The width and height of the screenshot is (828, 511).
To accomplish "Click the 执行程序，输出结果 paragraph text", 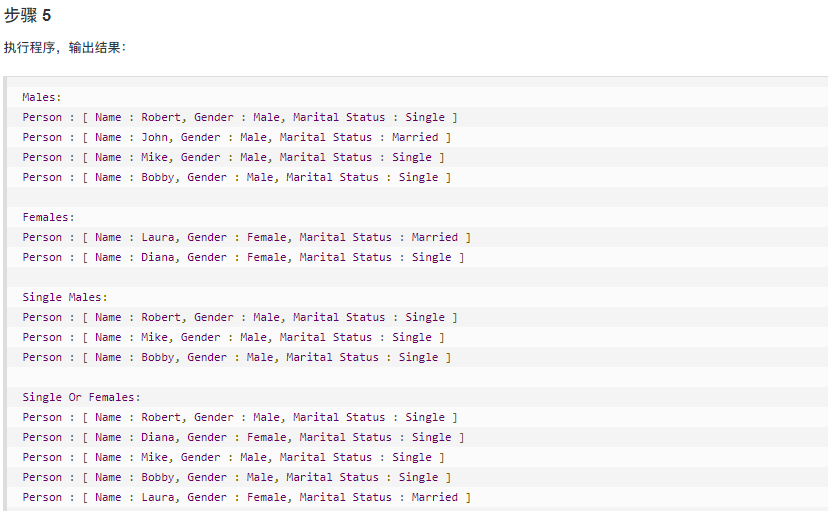I will [65, 48].
